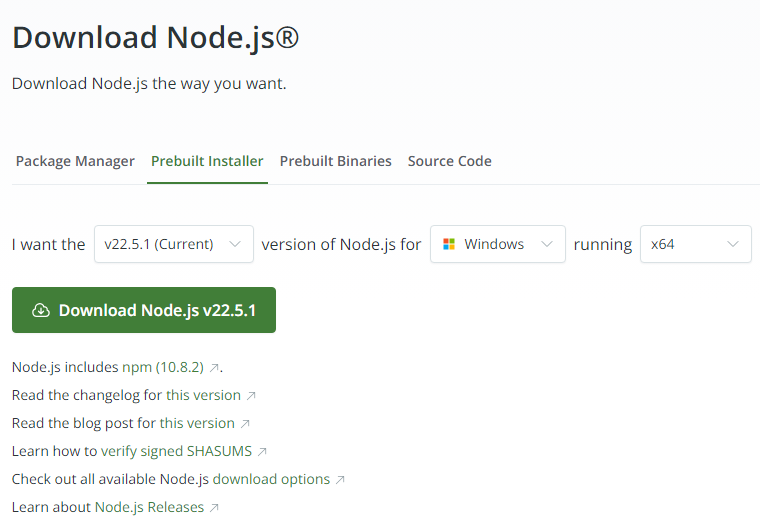Click the Windows logo icon in OS selector
The height and width of the screenshot is (531, 760).
[x=449, y=244]
